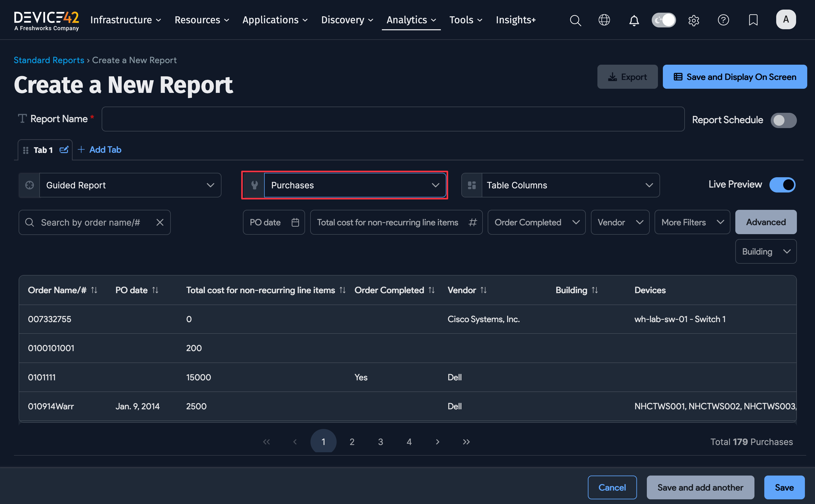Click the help question mark icon

[x=723, y=20]
